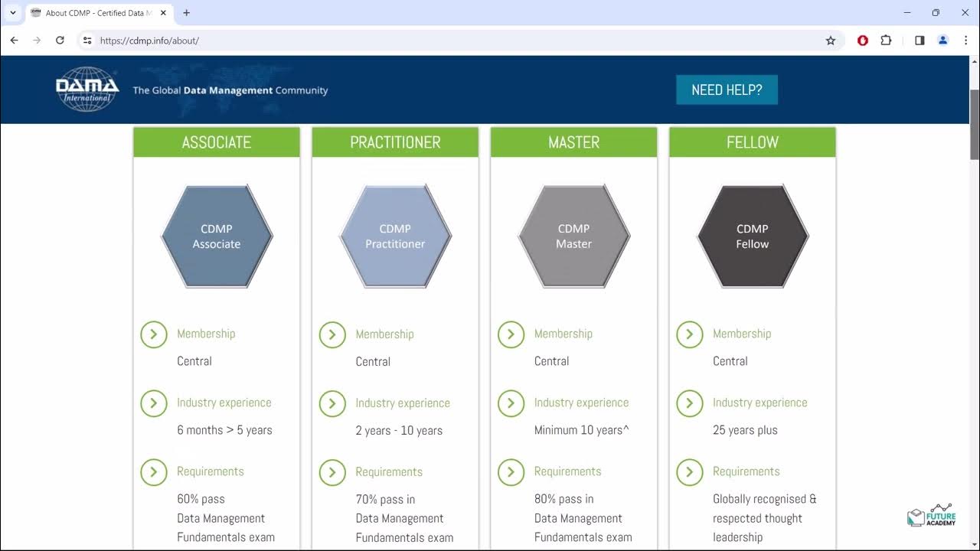This screenshot has height=551, width=980.
Task: Toggle the browser side panel icon
Action: (920, 41)
